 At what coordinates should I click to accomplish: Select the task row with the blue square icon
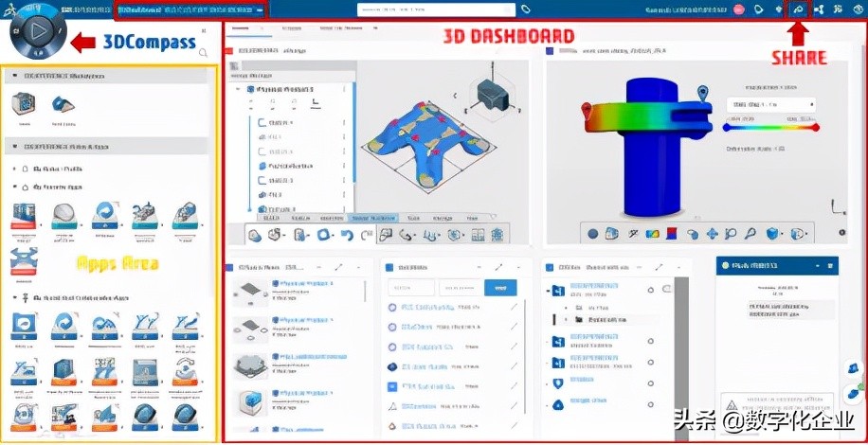453,386
